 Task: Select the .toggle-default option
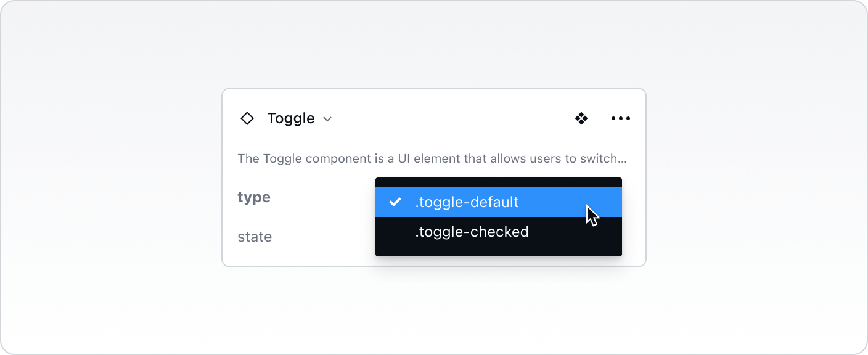click(x=467, y=202)
